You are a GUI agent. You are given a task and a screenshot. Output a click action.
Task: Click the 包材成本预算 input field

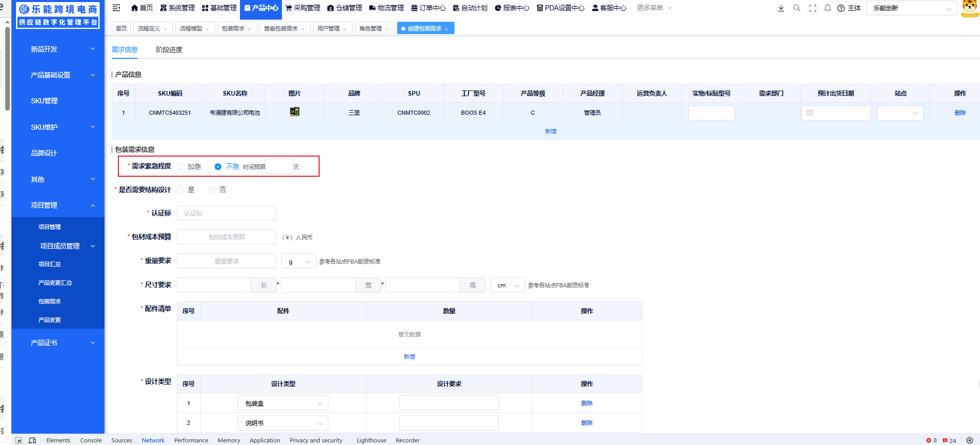[227, 237]
